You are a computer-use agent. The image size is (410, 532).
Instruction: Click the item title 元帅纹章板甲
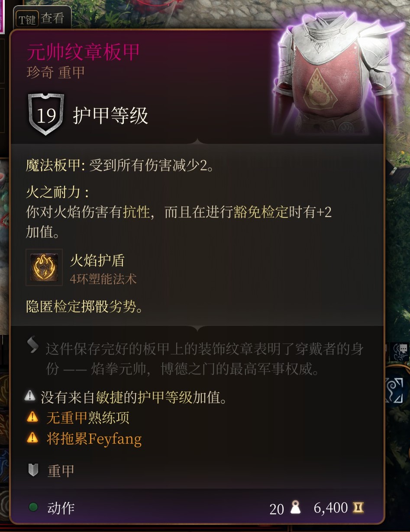pyautogui.click(x=84, y=52)
